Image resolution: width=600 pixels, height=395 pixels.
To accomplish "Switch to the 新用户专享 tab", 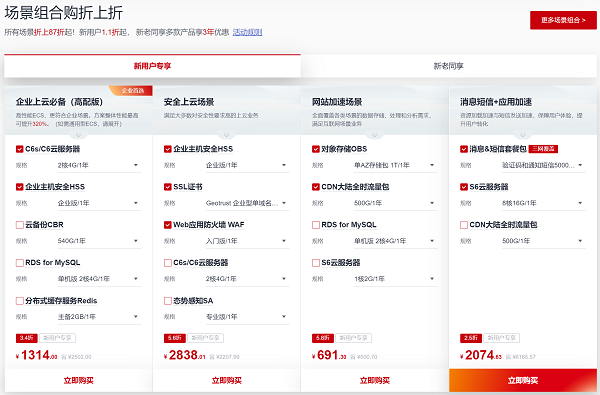I will (152, 66).
